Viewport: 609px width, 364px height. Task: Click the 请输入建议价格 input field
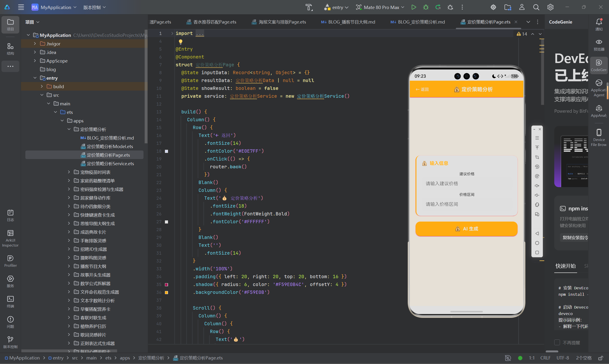(466, 184)
